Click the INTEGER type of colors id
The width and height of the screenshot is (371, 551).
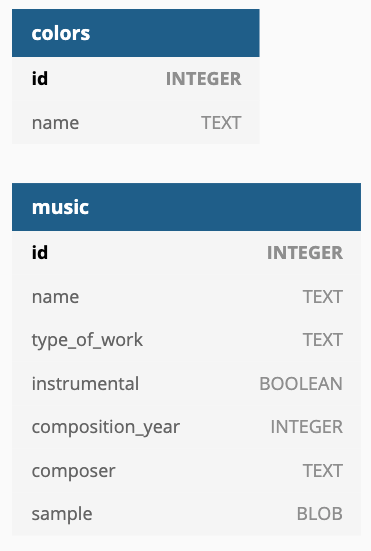coord(204,78)
